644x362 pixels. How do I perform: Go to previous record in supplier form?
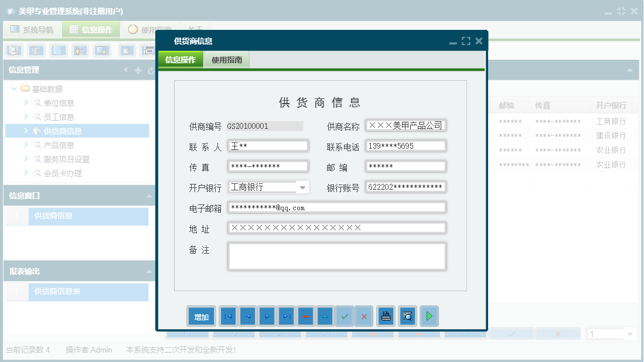pyautogui.click(x=248, y=316)
